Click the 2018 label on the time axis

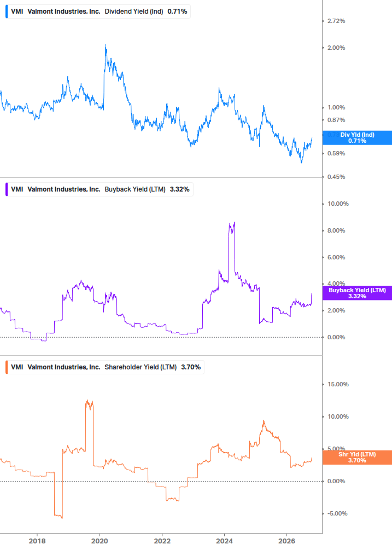[37, 541]
